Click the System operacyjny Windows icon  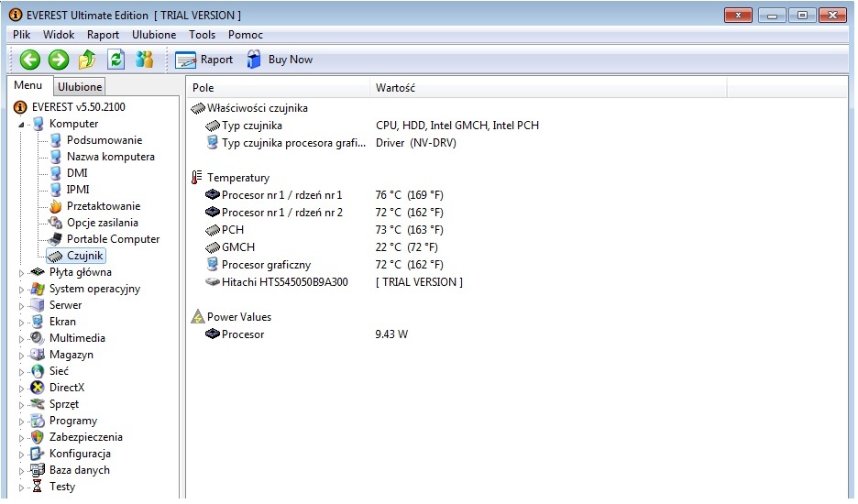pos(38,289)
